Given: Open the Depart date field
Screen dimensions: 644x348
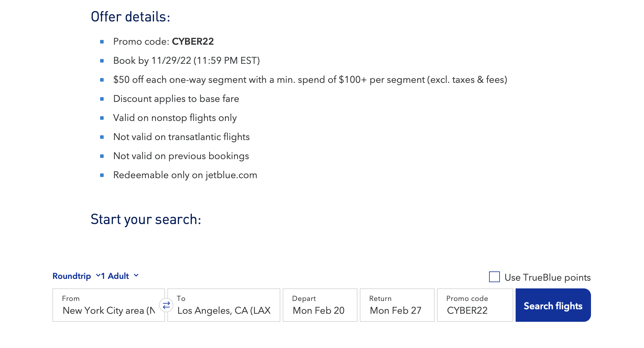Looking at the screenshot, I should pyautogui.click(x=320, y=305).
